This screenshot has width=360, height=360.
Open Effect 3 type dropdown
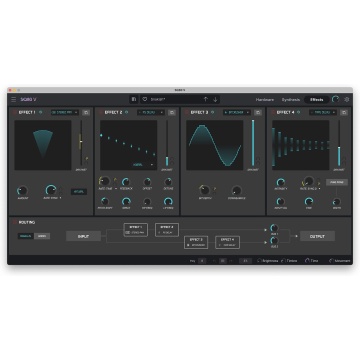237,113
